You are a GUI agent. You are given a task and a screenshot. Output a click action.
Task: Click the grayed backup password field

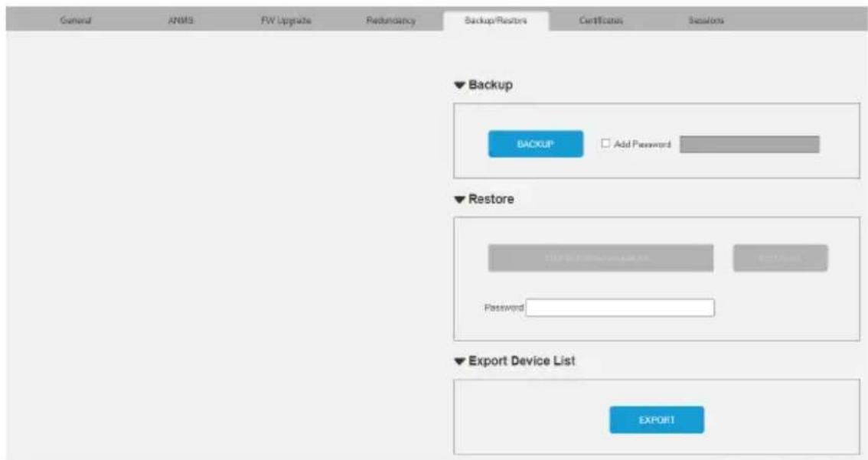[x=749, y=145]
